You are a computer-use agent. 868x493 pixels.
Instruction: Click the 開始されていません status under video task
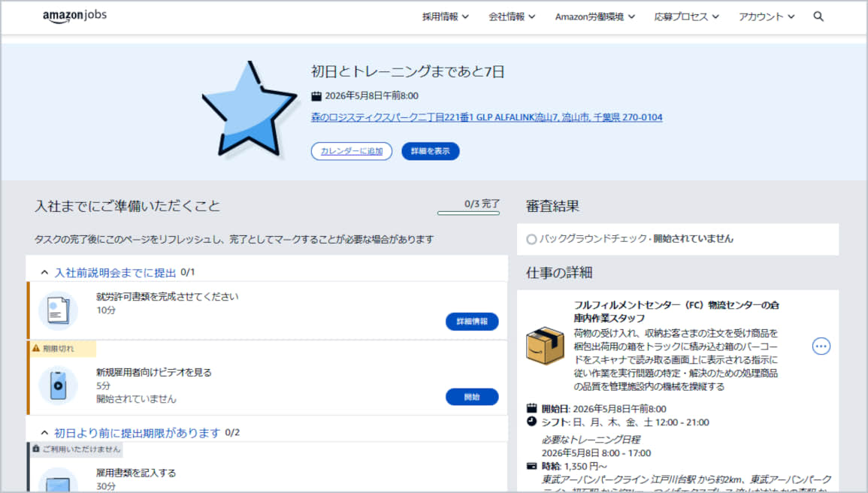(x=136, y=399)
